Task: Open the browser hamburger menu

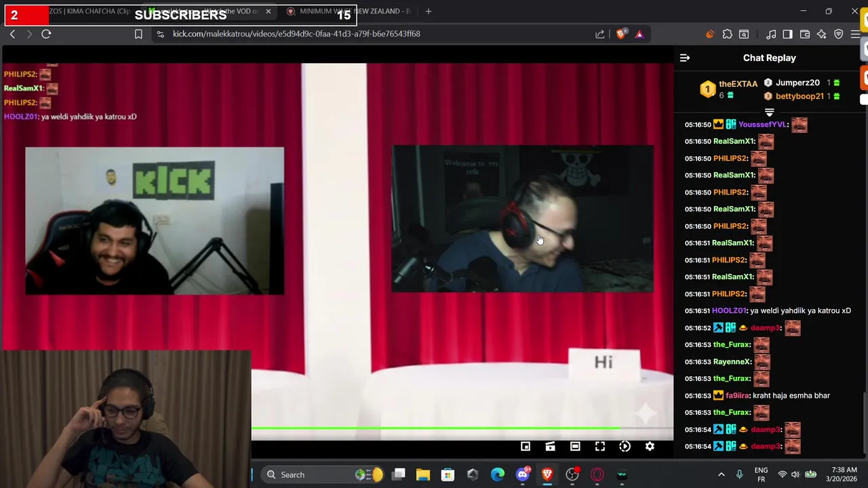Action: click(855, 34)
